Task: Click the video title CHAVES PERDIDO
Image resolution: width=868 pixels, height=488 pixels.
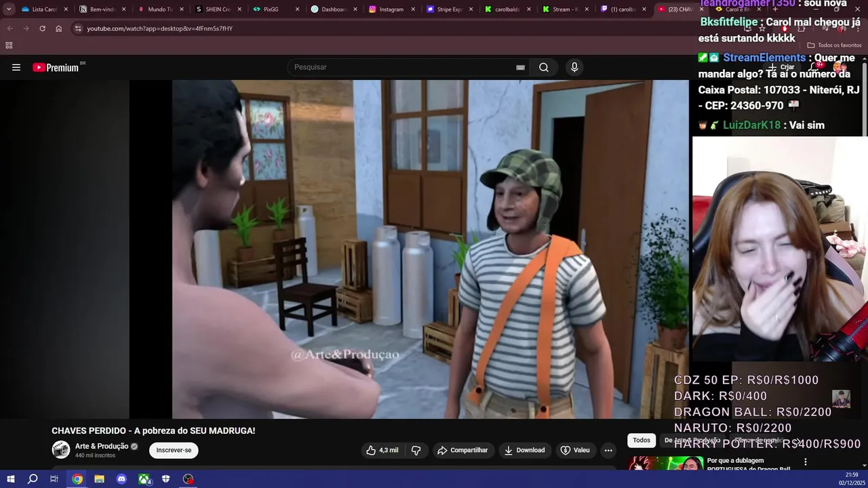Action: (x=153, y=430)
